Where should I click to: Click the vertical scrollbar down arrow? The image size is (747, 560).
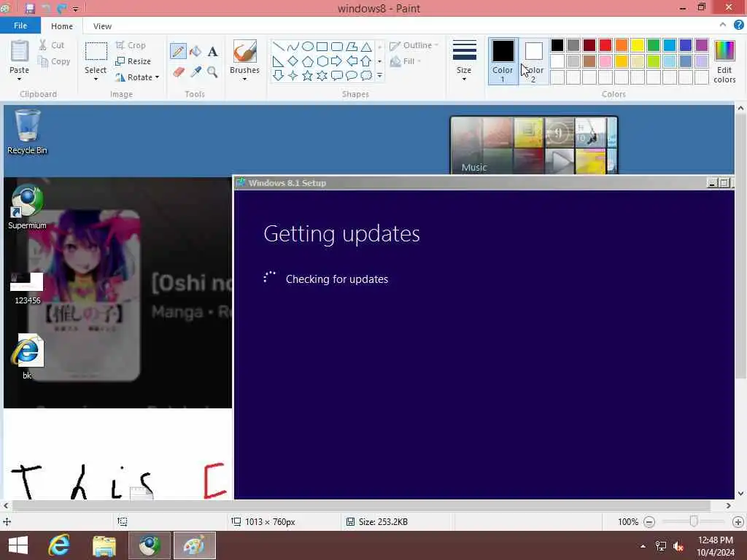tap(740, 494)
